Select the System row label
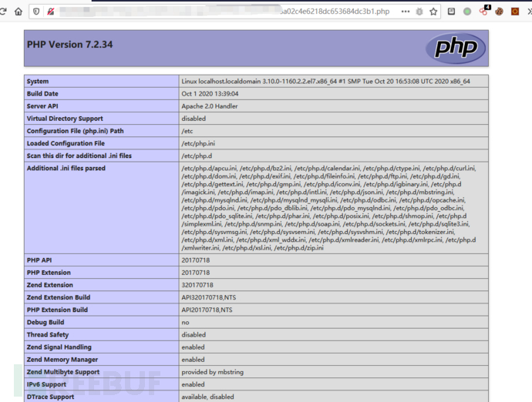 (38, 82)
